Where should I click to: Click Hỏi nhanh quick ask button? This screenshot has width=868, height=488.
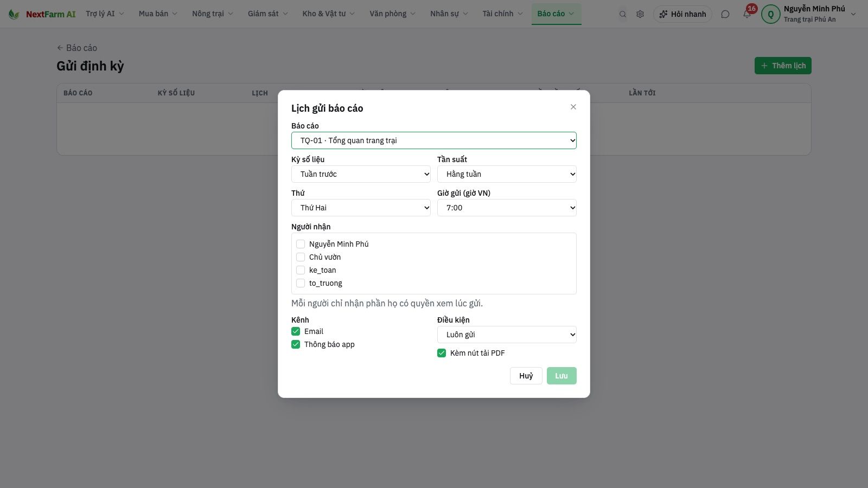coord(683,14)
